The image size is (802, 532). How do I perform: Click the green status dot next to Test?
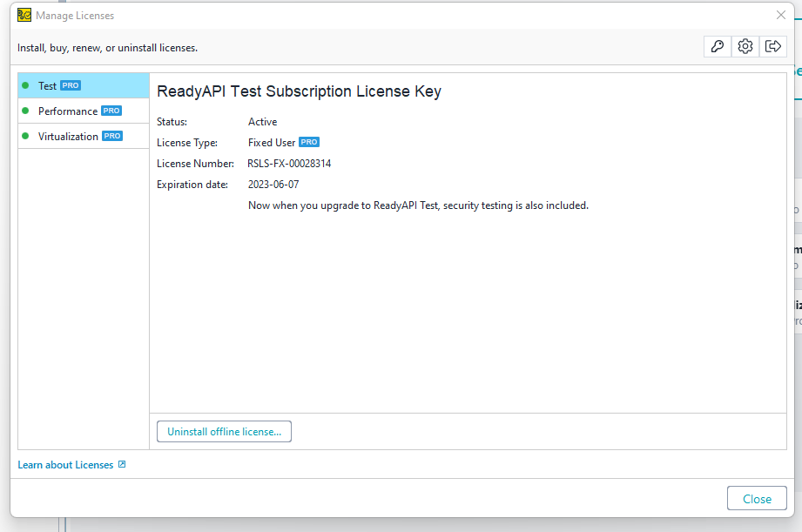[x=25, y=85]
